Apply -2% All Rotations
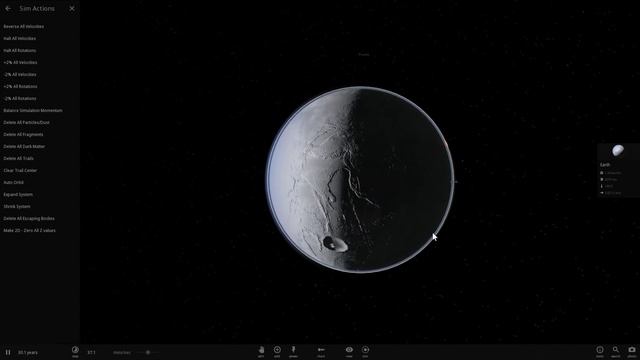The height and width of the screenshot is (360, 640). pos(20,98)
